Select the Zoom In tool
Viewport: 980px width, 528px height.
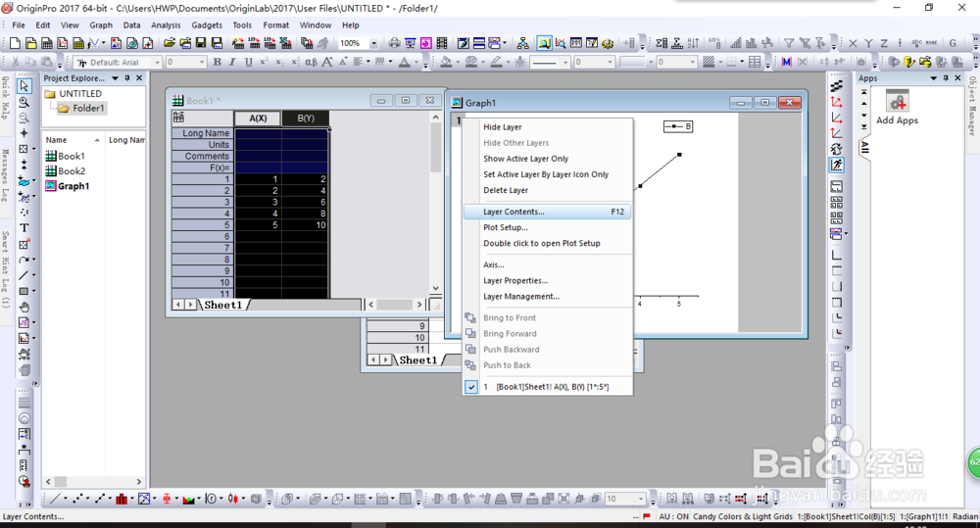[x=24, y=102]
